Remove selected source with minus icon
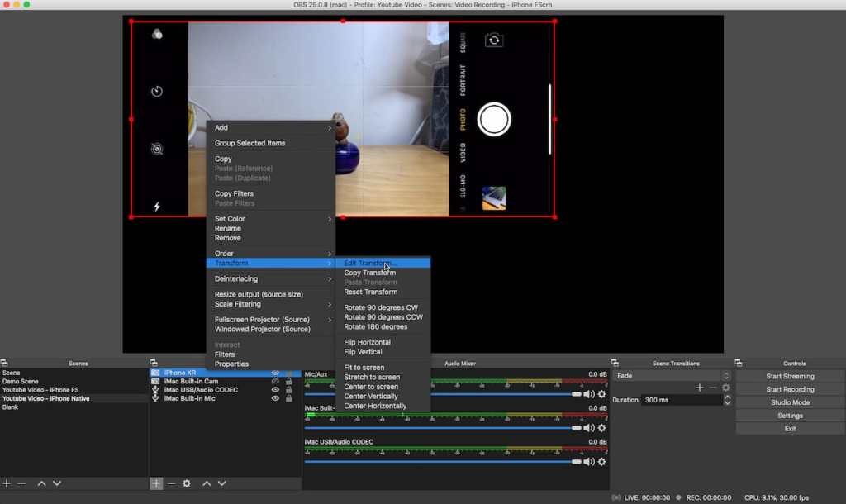Viewport: 846px width, 504px height. click(171, 483)
